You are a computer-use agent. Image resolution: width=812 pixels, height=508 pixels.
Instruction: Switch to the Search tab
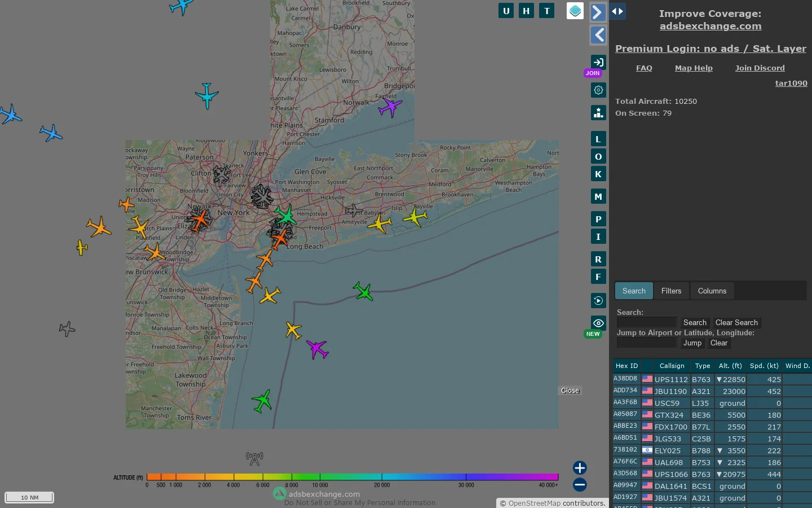pos(634,291)
